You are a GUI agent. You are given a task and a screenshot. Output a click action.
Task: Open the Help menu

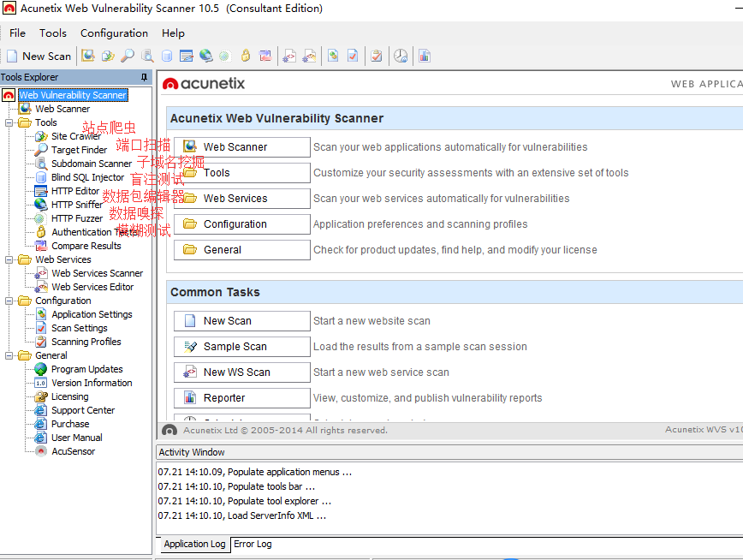coord(173,33)
